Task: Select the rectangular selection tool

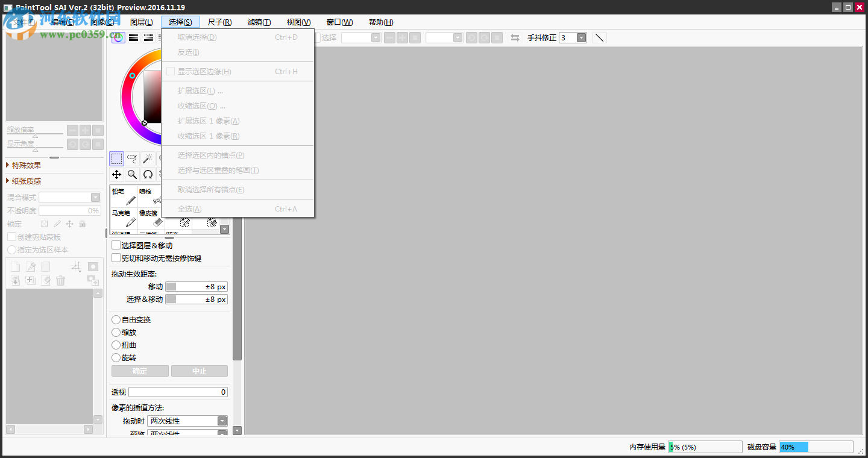Action: [116, 158]
